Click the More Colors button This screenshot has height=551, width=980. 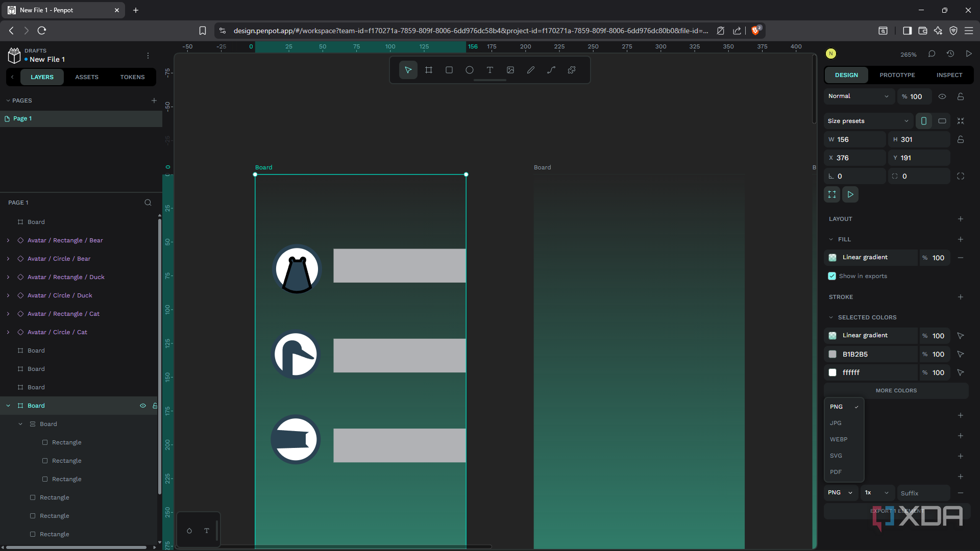(896, 390)
